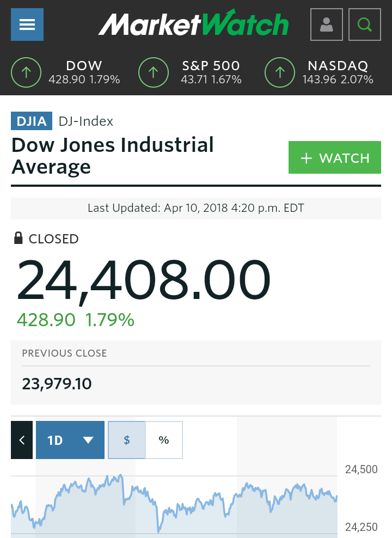The image size is (392, 538).
Task: Click the NASDAQ up-arrow circle icon
Action: point(280,72)
